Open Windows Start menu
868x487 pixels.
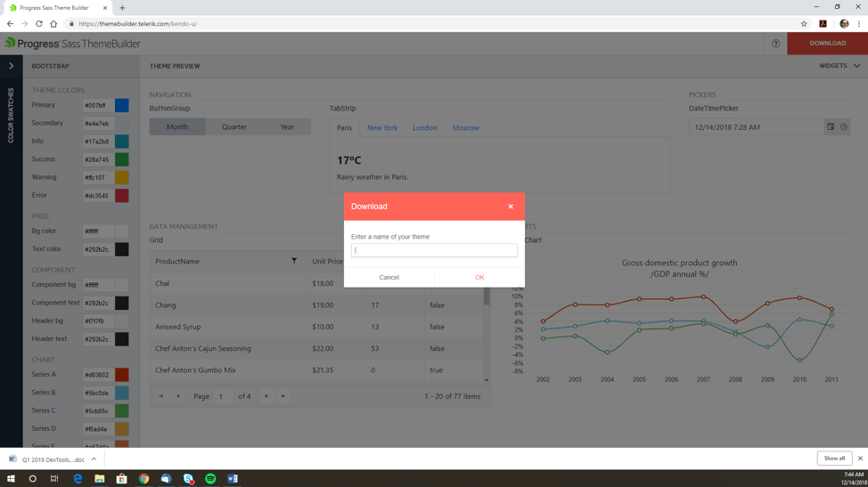(x=11, y=479)
